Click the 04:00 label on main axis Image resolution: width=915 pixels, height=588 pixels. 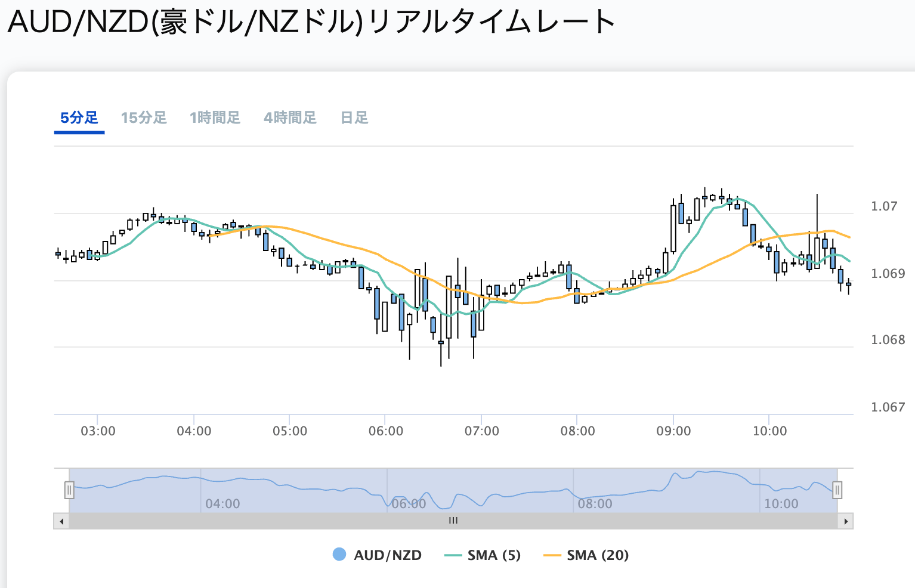click(x=194, y=431)
